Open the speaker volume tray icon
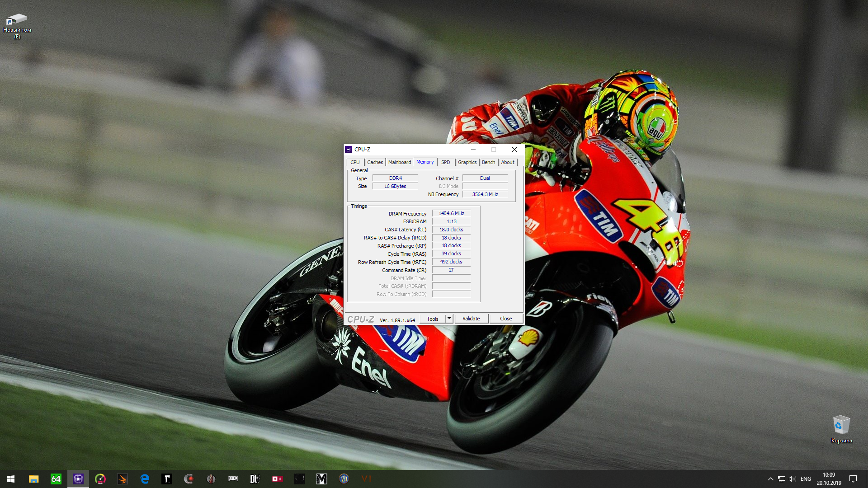Viewport: 868px width, 488px height. click(x=792, y=479)
